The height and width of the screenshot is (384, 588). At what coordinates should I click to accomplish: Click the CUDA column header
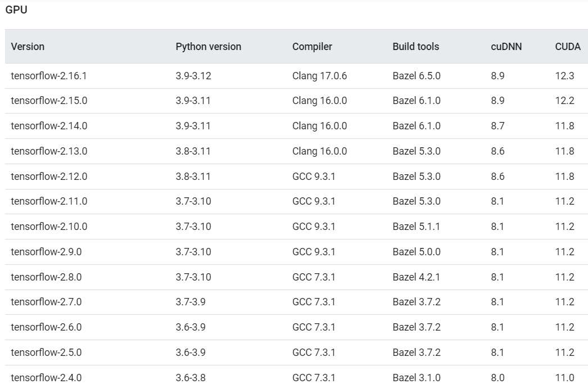coord(568,47)
